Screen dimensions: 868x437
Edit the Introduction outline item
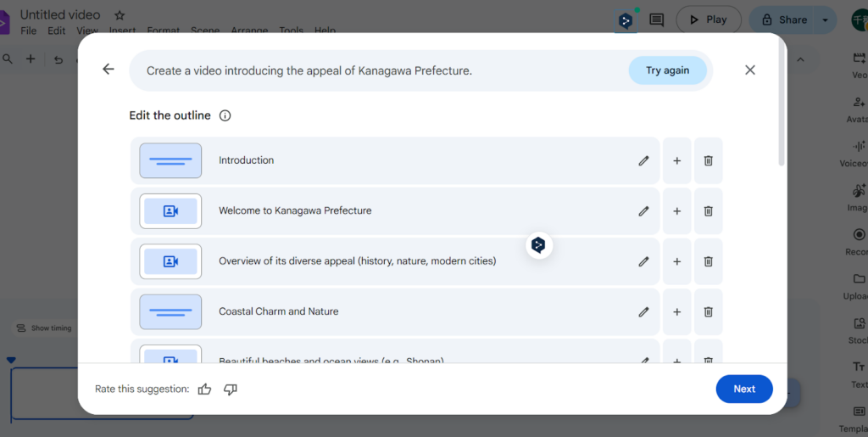643,160
